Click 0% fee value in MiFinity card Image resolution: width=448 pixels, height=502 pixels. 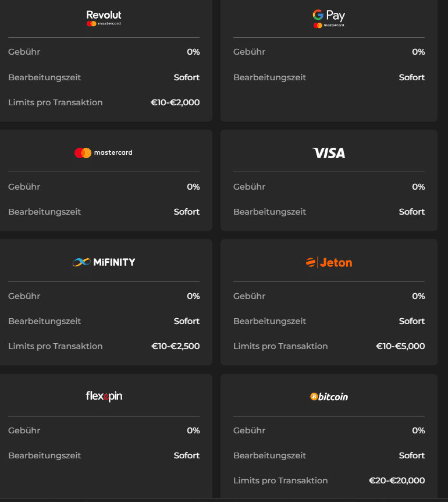point(193,296)
